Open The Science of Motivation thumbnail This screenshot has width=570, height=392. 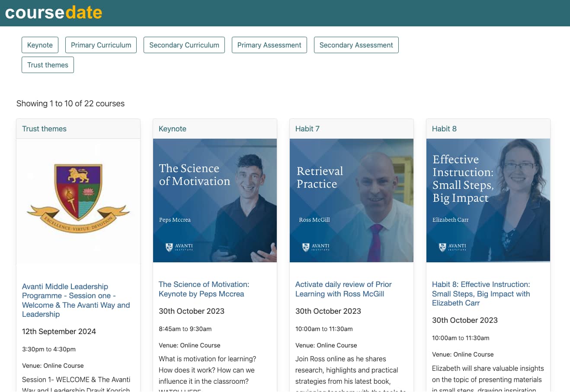[x=215, y=200]
